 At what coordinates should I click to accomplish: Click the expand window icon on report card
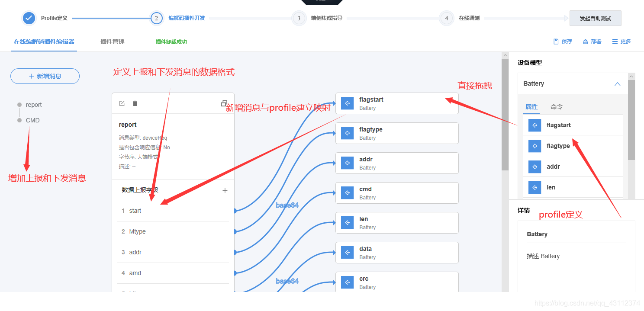click(x=224, y=103)
